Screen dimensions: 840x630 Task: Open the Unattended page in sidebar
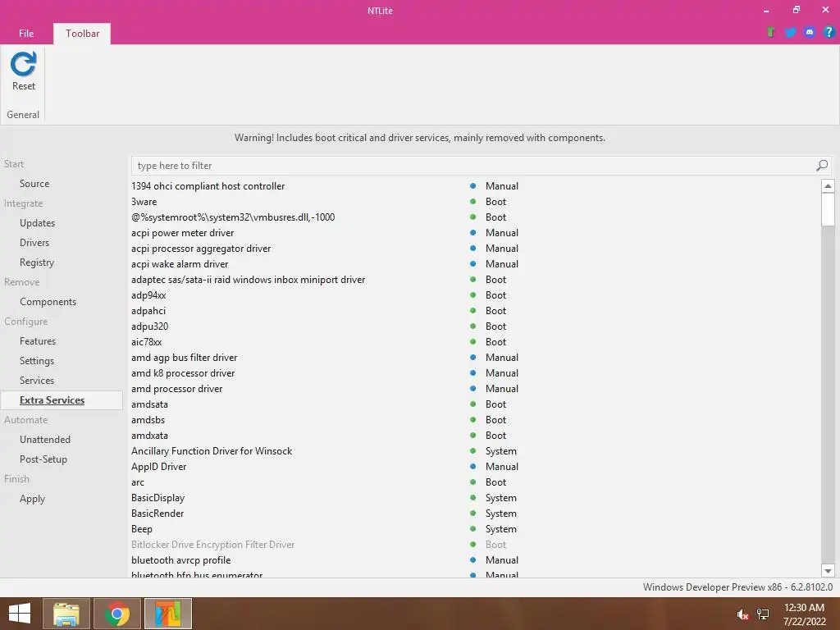pos(45,440)
